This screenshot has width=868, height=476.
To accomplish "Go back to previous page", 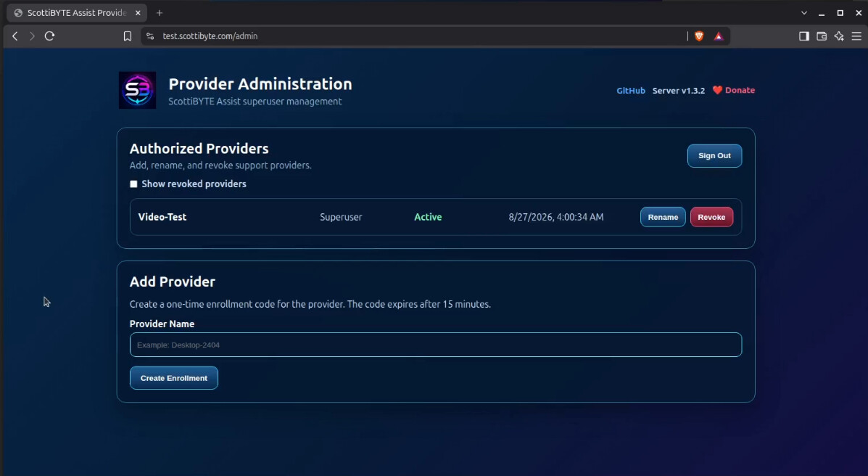I will tap(15, 36).
